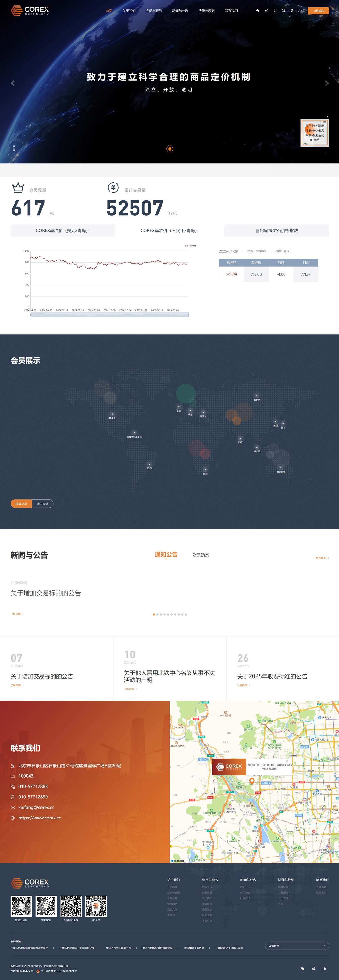Viewport: 339px width, 980px height.
Task: Go to next banner slide arrow
Action: coord(327,83)
